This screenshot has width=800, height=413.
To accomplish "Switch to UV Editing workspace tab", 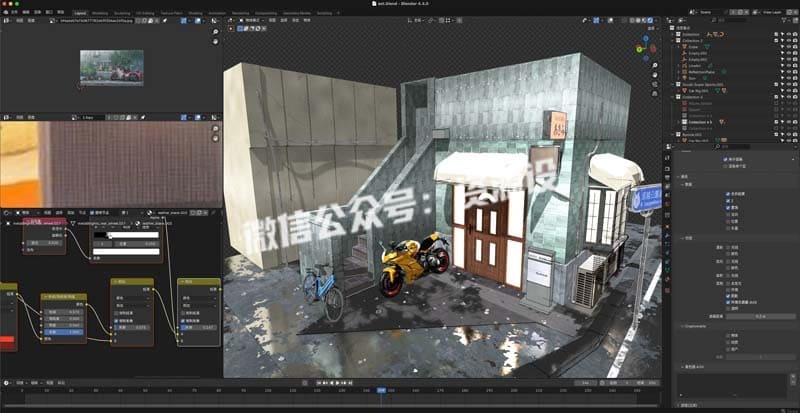I will point(146,13).
